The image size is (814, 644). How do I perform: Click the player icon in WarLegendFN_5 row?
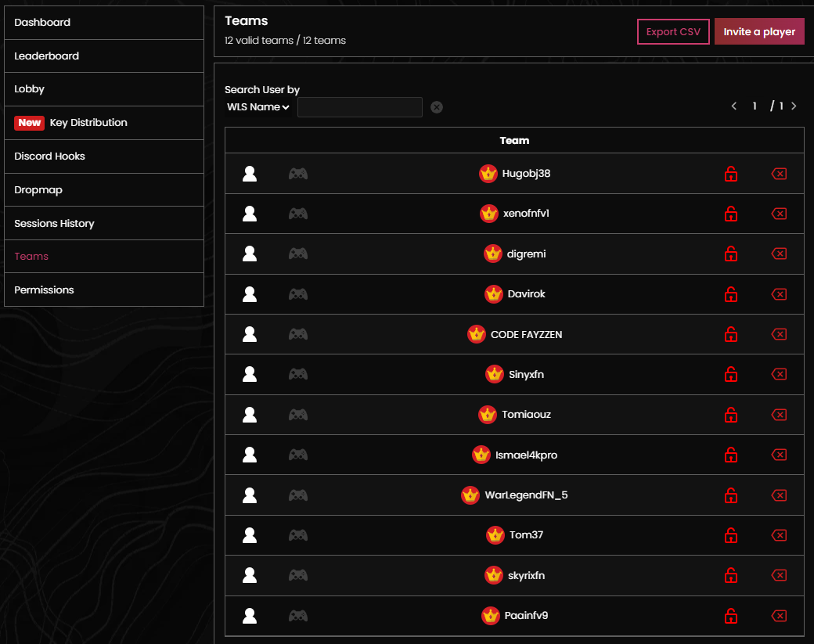click(x=250, y=495)
